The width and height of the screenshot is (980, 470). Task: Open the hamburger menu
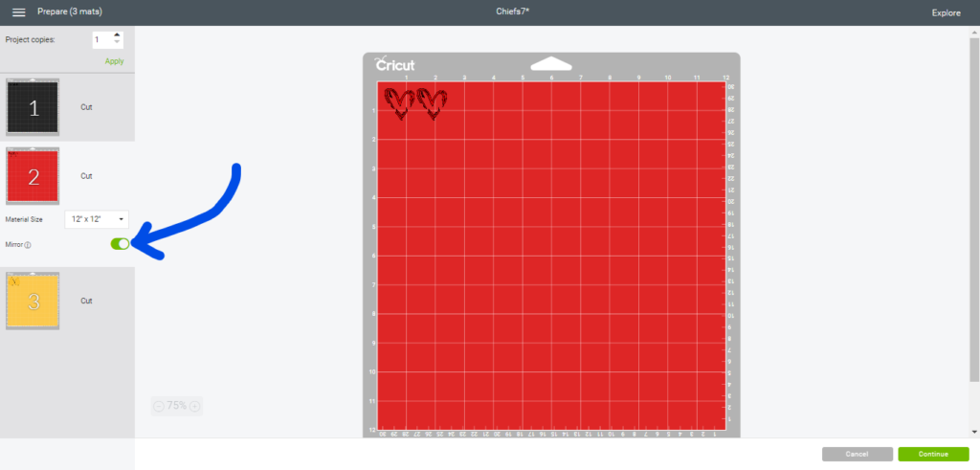[18, 12]
